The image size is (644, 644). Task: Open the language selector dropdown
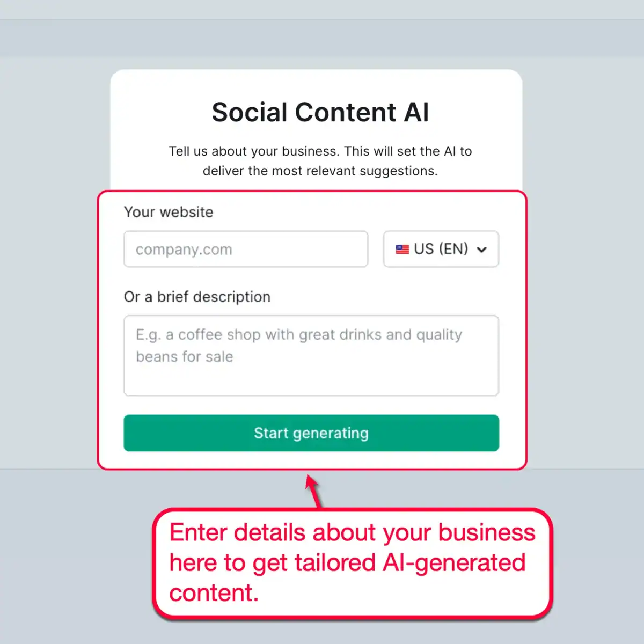(440, 248)
